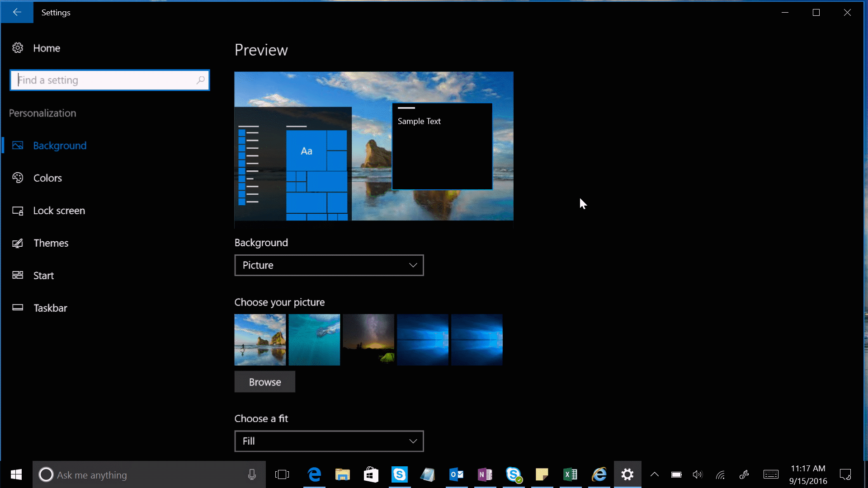Image resolution: width=868 pixels, height=488 pixels.
Task: Click the Excel icon in taskbar
Action: [570, 474]
